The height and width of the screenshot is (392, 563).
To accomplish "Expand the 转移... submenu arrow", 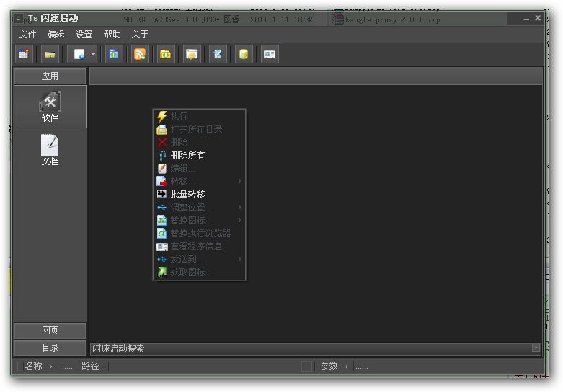I will pos(240,182).
